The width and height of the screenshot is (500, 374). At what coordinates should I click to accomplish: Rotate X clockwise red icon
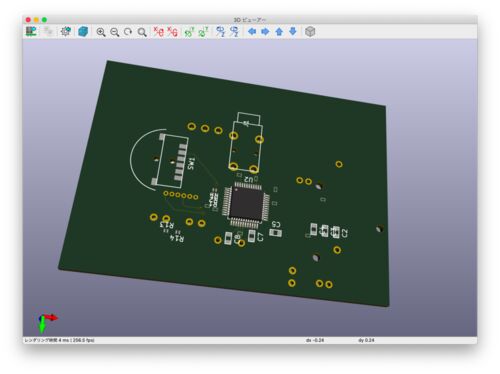[x=159, y=32]
